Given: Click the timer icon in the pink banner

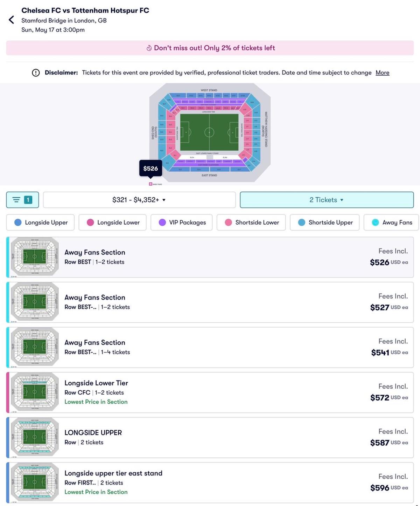Looking at the screenshot, I should pyautogui.click(x=149, y=48).
